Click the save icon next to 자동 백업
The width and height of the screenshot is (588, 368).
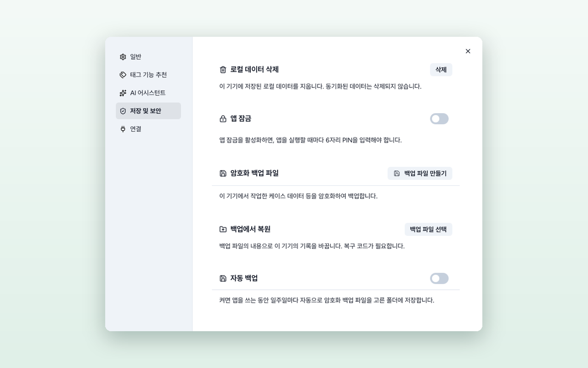(x=223, y=278)
